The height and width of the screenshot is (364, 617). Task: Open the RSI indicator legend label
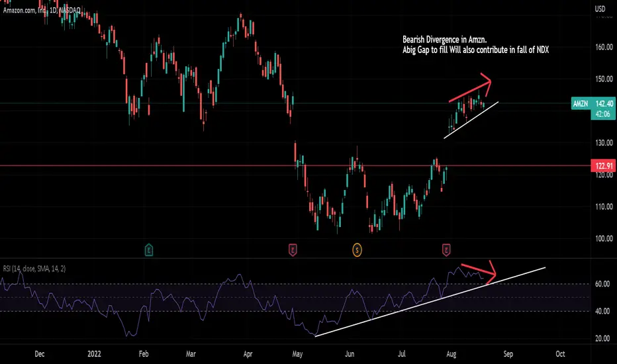pyautogui.click(x=34, y=269)
